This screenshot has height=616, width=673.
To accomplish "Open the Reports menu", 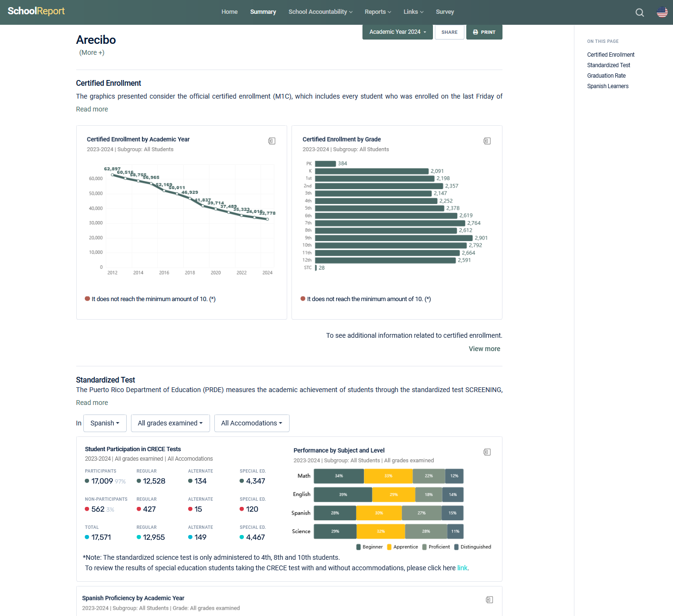I will click(x=378, y=12).
